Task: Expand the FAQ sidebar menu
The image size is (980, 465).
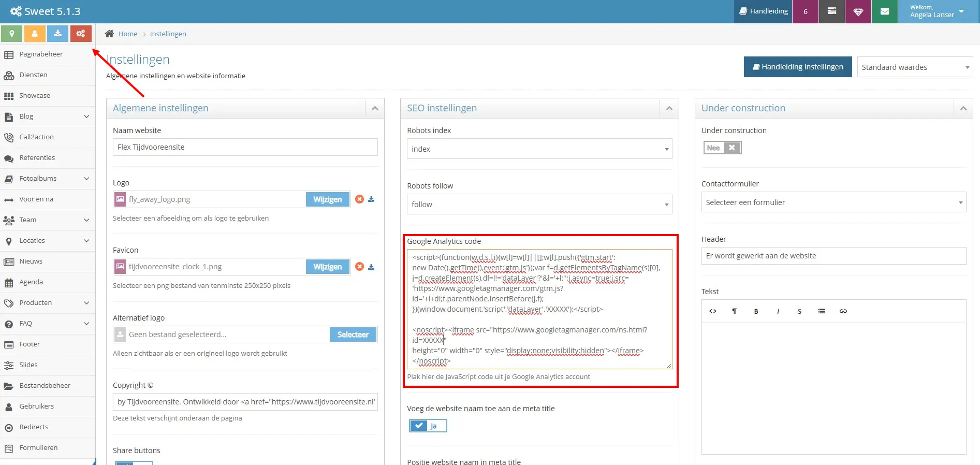Action: (x=48, y=324)
